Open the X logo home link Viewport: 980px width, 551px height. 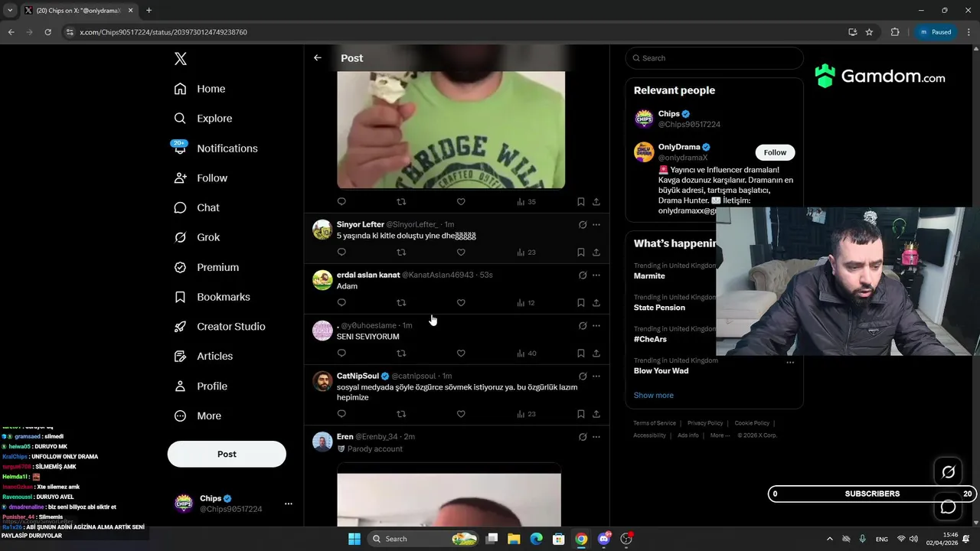point(181,59)
